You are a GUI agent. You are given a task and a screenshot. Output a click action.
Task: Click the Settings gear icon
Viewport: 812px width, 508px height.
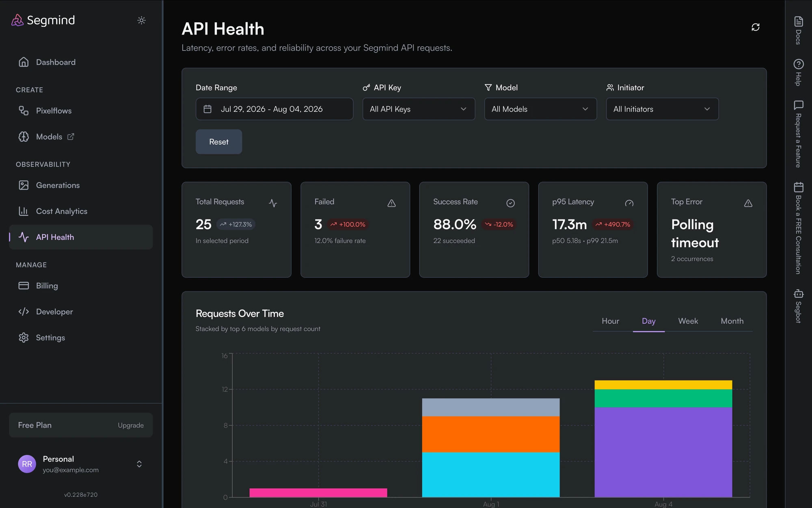click(24, 338)
